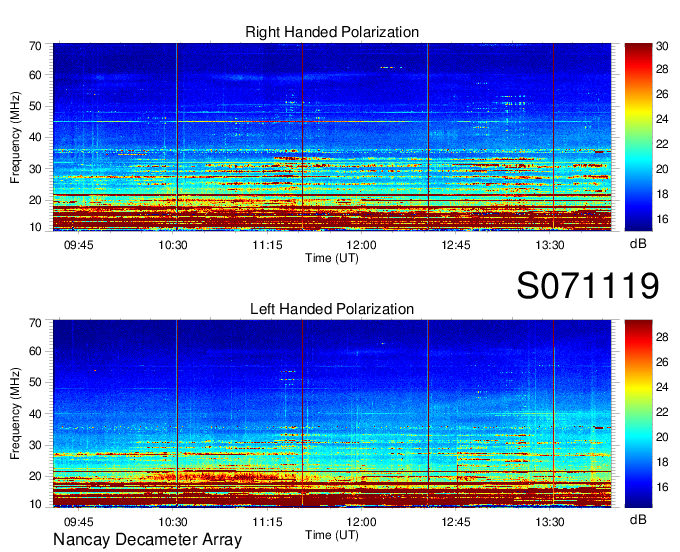The width and height of the screenshot is (680, 552).
Task: Click the Right Handed plot's dB colorbar
Action: (638, 137)
